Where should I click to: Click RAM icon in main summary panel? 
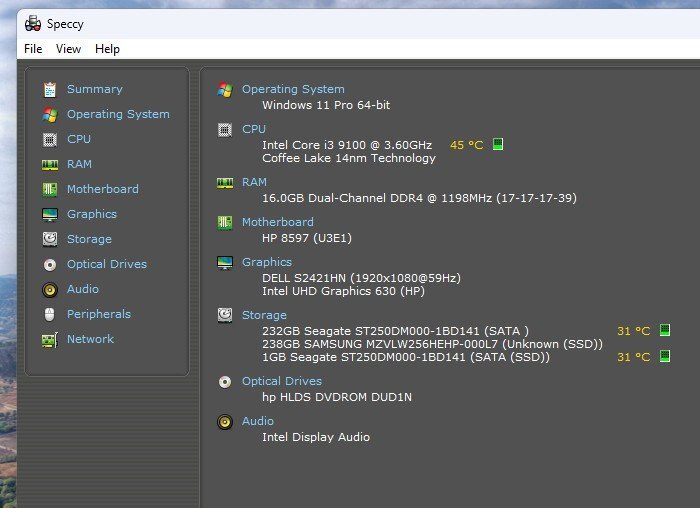225,183
